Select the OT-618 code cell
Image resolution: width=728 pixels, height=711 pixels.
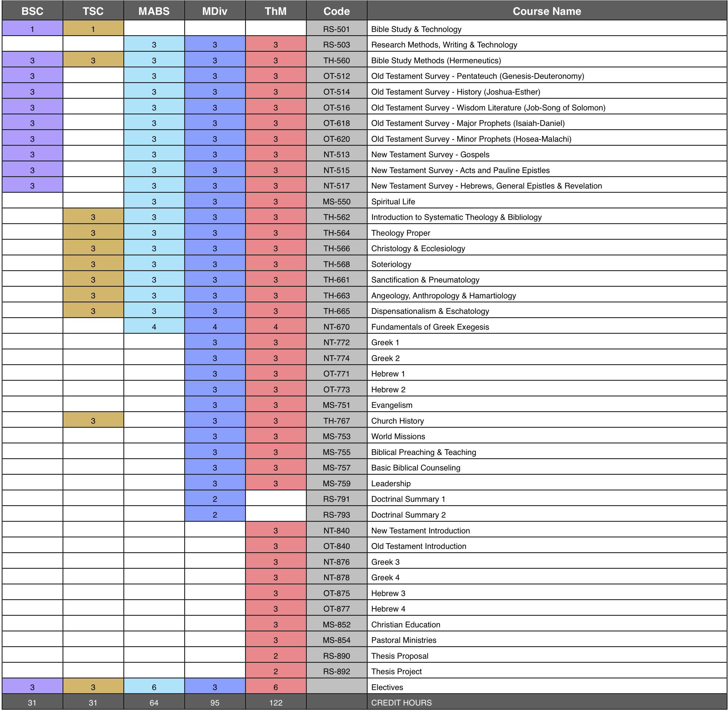point(337,123)
